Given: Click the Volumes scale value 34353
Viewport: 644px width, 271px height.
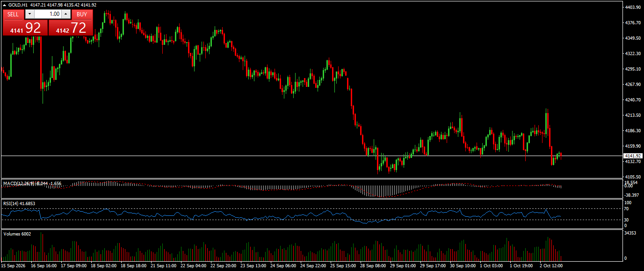Looking at the screenshot, I should click(631, 233).
